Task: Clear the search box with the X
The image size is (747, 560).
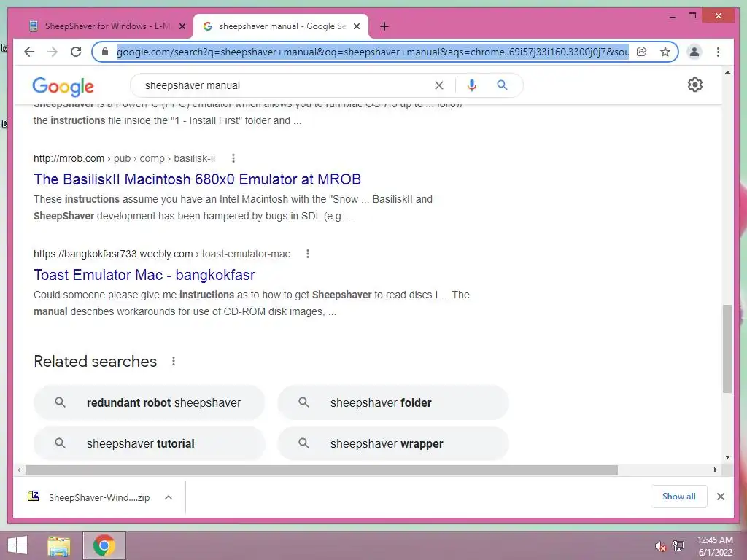Action: point(438,85)
